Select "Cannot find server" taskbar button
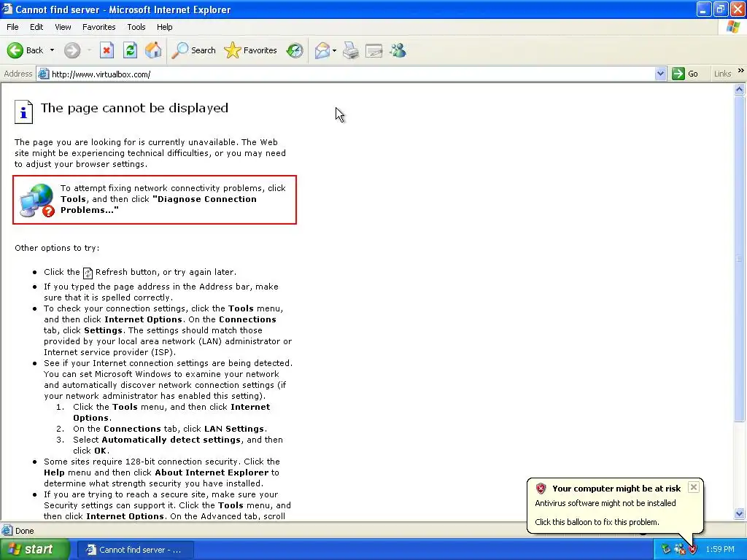This screenshot has height=560, width=747. point(135,550)
